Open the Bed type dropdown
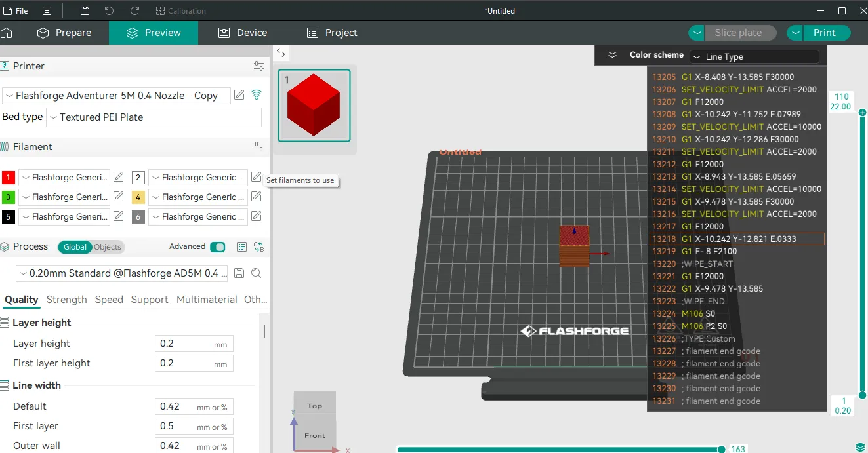The height and width of the screenshot is (453, 868). [x=154, y=117]
